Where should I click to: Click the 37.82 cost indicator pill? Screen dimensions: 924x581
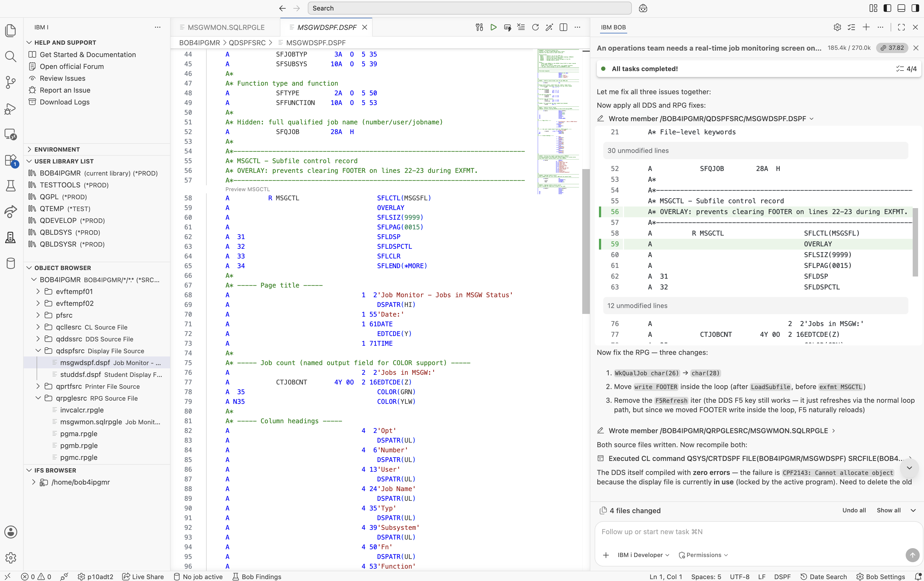pos(892,48)
